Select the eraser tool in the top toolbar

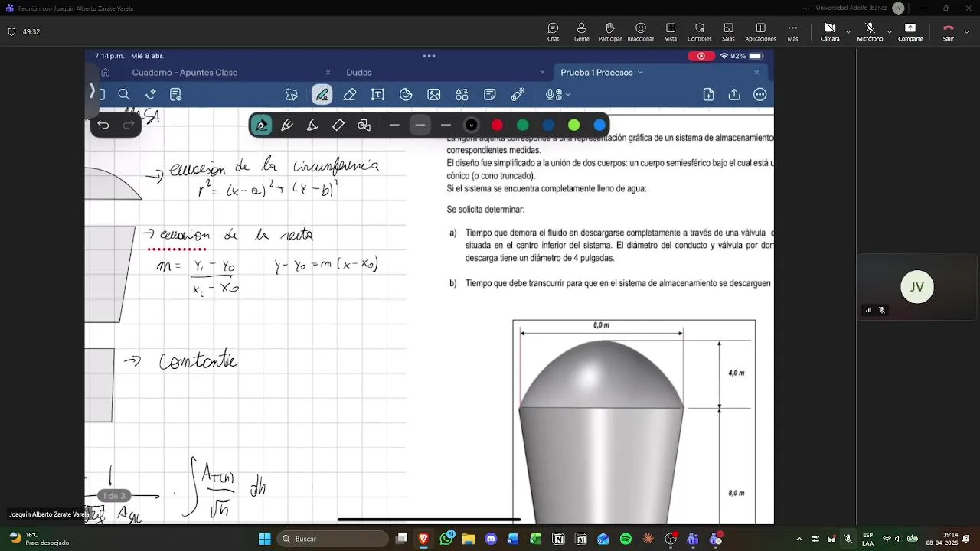click(x=350, y=95)
